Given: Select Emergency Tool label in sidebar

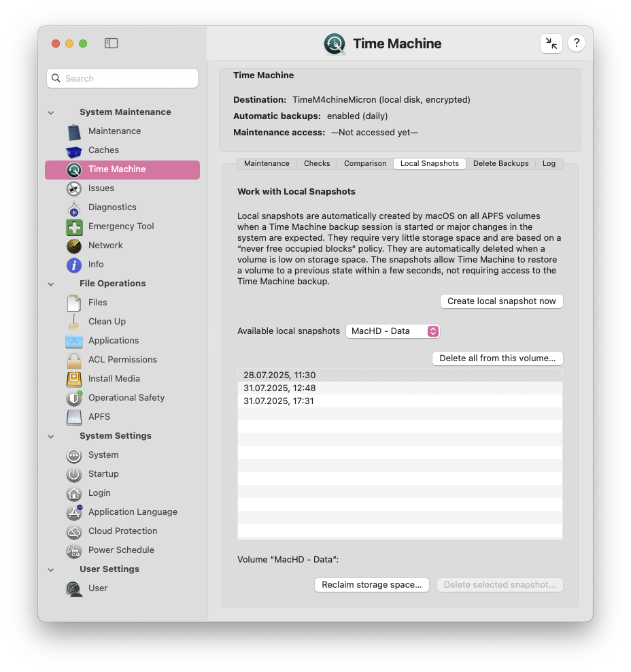Looking at the screenshot, I should tap(121, 226).
